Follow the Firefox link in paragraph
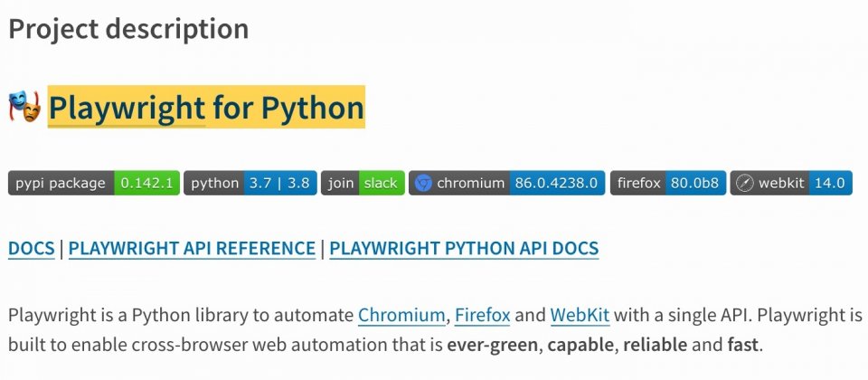This screenshot has height=380, width=868. pyautogui.click(x=483, y=316)
